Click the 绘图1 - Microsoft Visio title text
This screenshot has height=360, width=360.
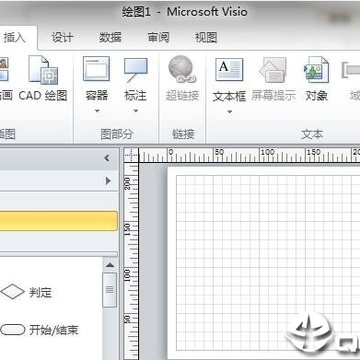(x=185, y=13)
